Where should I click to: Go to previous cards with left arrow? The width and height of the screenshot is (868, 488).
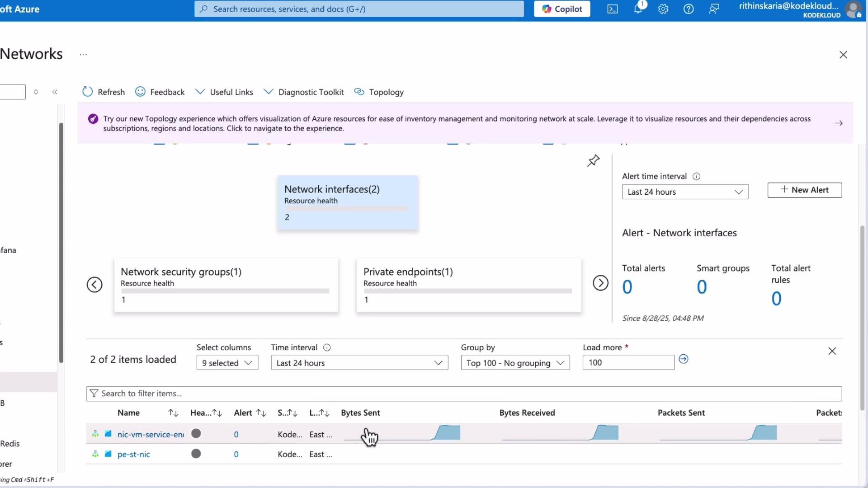click(x=94, y=285)
